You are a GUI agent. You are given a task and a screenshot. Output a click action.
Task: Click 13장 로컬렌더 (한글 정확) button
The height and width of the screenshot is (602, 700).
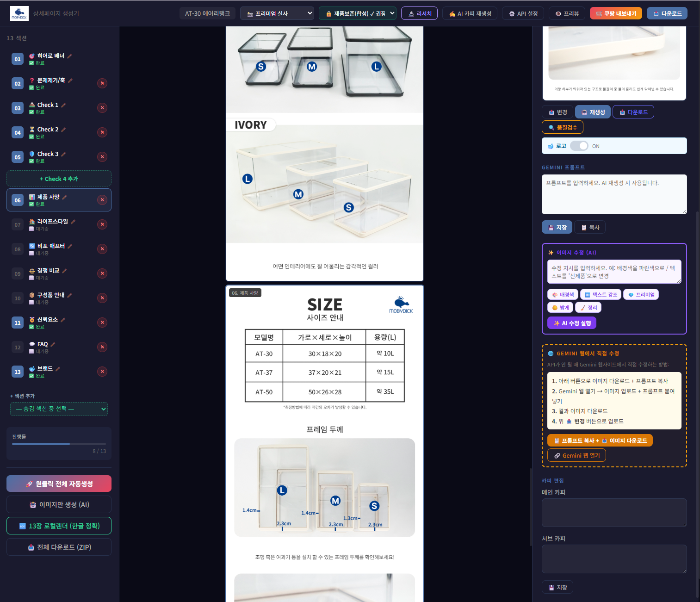[x=59, y=526]
